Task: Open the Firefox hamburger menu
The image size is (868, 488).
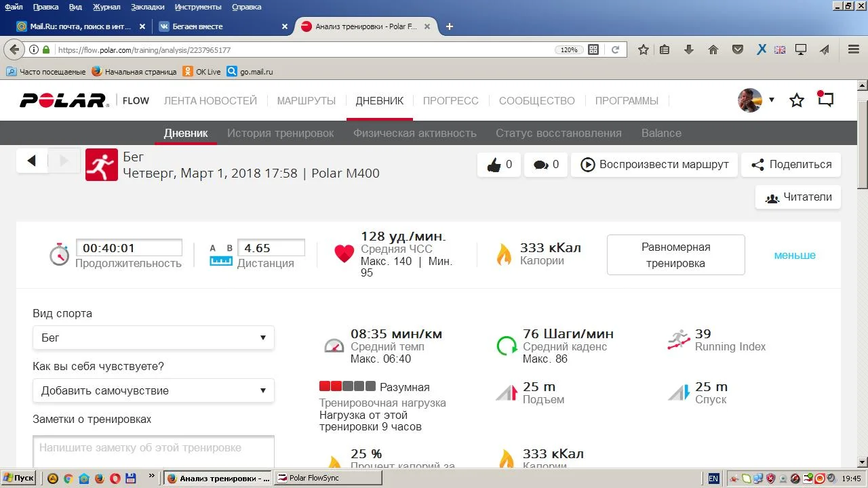Action: click(854, 49)
